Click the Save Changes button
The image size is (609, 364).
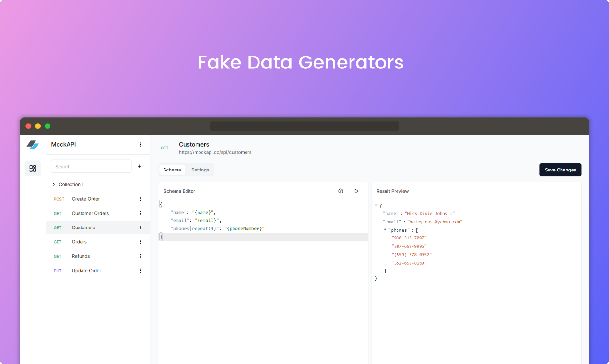click(560, 170)
